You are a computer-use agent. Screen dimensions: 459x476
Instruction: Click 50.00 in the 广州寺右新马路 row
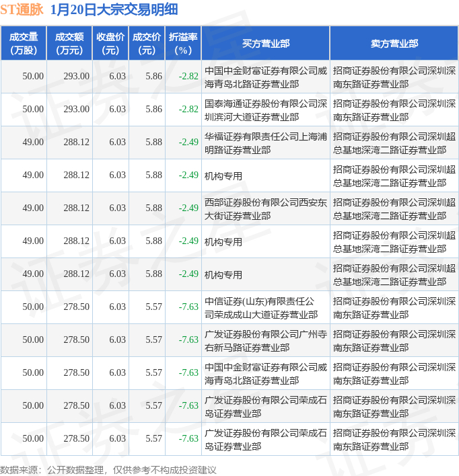tap(33, 340)
